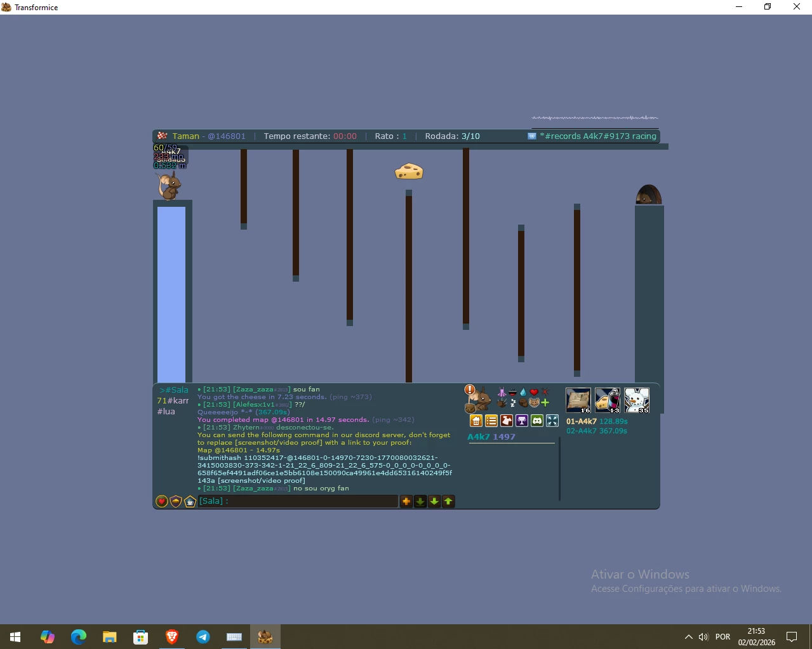Open the coffee cup cafe icon
This screenshot has height=649, width=812.
(190, 501)
